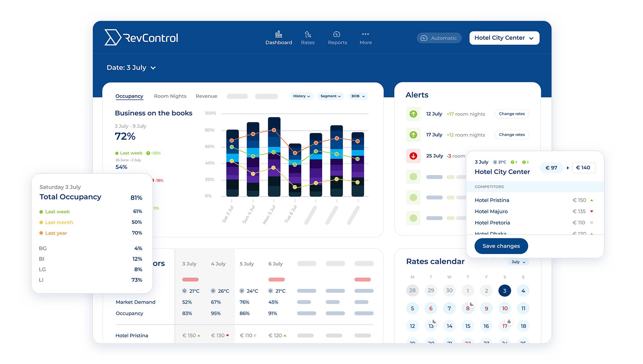
Task: Toggle the Last year legend dot in tooltip
Action: (x=41, y=233)
